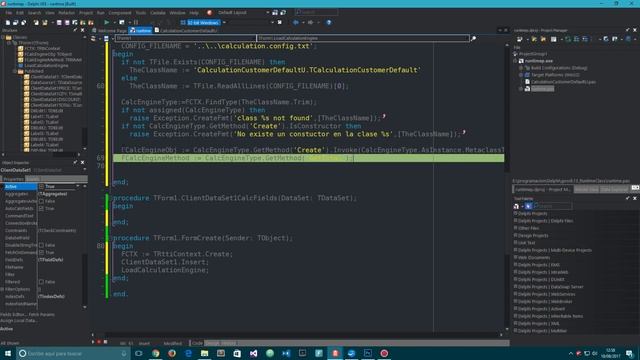Pin the Project Manager panel

(x=627, y=30)
